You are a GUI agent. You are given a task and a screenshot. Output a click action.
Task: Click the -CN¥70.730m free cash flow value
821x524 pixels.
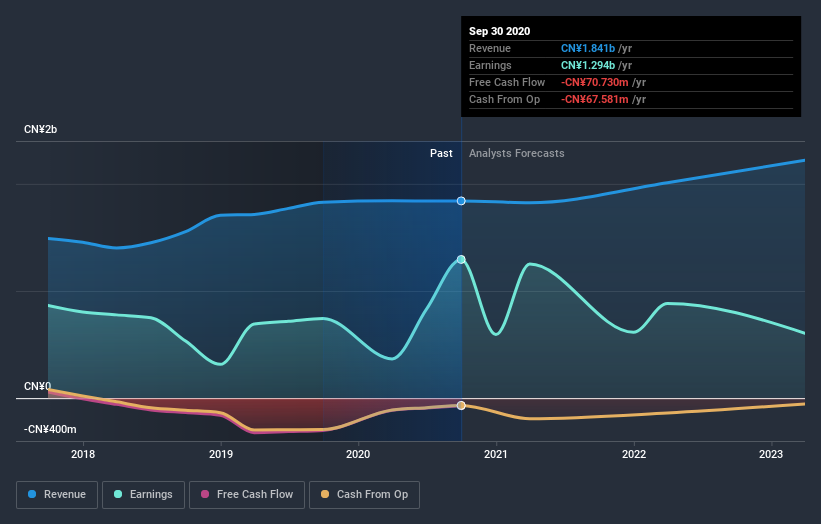tap(594, 82)
